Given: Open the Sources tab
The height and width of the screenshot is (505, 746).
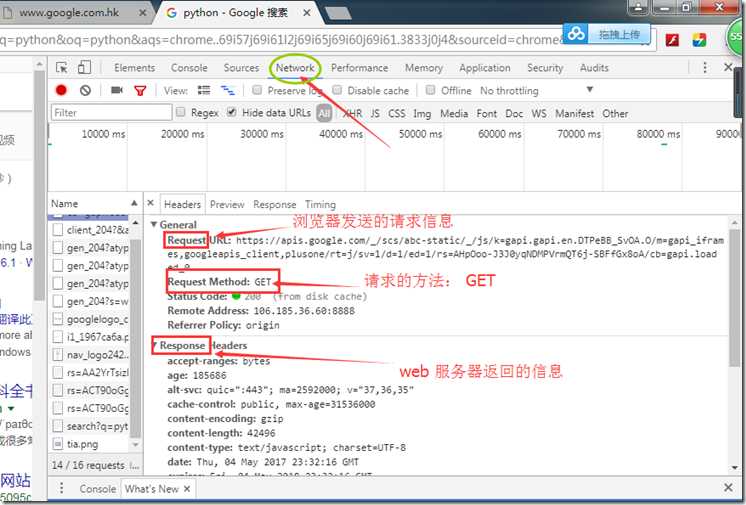Looking at the screenshot, I should [241, 68].
